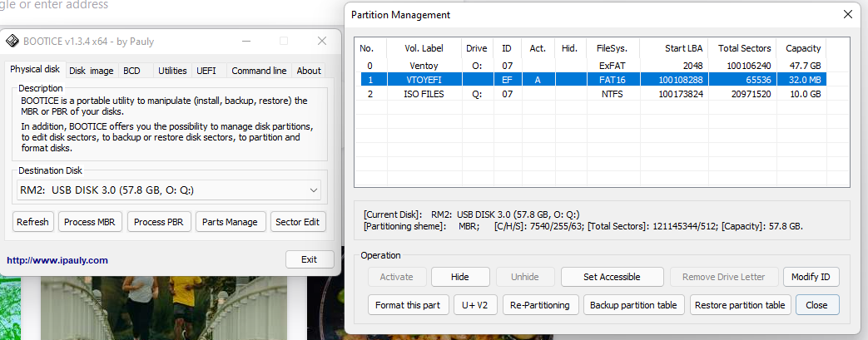This screenshot has width=868, height=340.
Task: Select the Ventoy partition row
Action: tap(591, 66)
